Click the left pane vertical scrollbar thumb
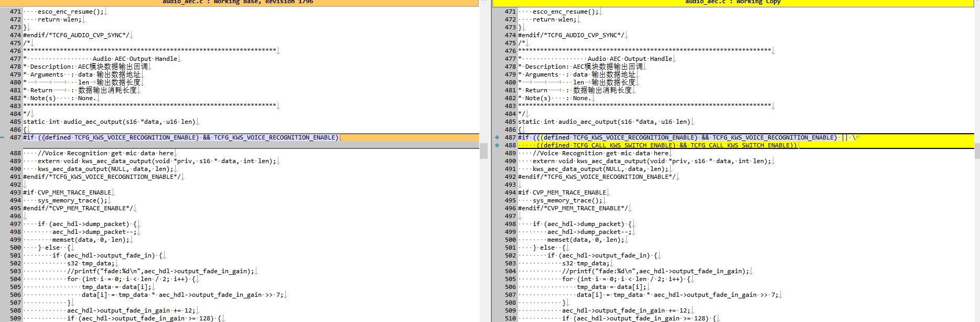The image size is (980, 322). (484, 151)
